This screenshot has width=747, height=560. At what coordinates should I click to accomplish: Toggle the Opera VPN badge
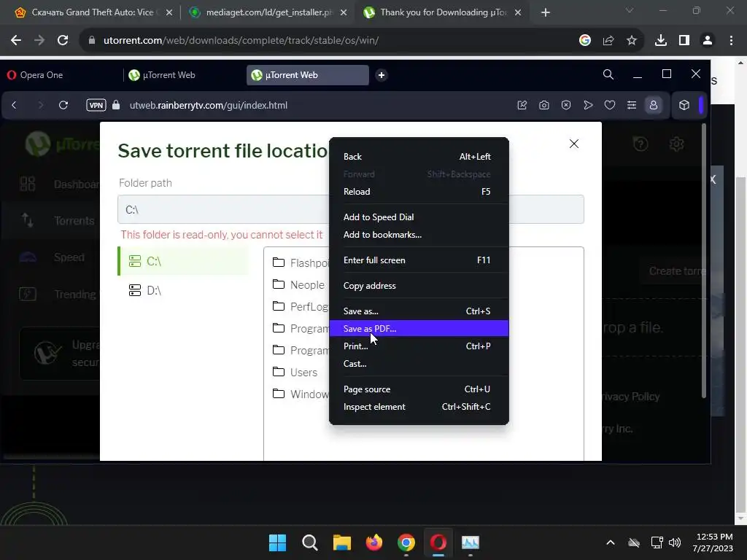coord(96,105)
